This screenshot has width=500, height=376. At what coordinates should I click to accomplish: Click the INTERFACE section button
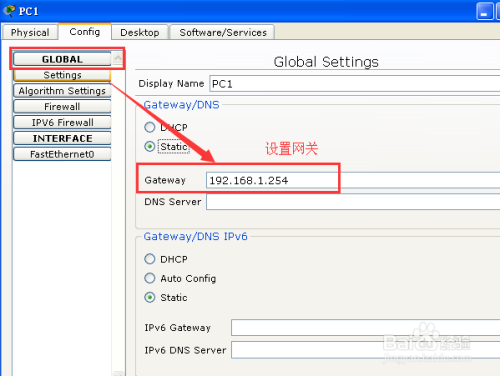click(62, 138)
